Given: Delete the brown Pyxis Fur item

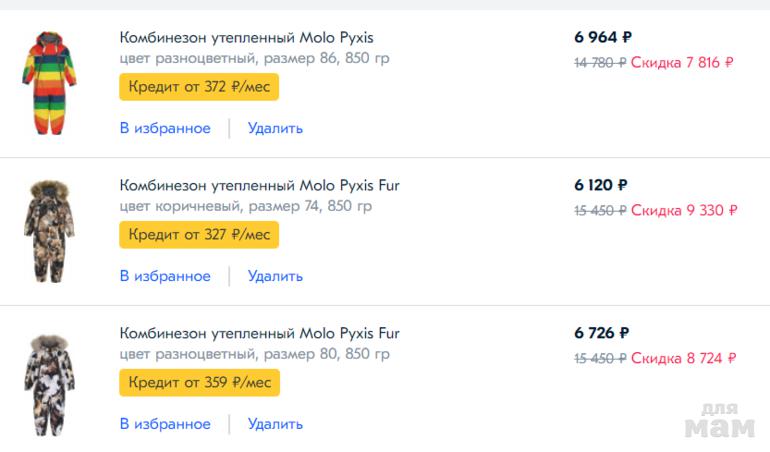Looking at the screenshot, I should click(275, 276).
